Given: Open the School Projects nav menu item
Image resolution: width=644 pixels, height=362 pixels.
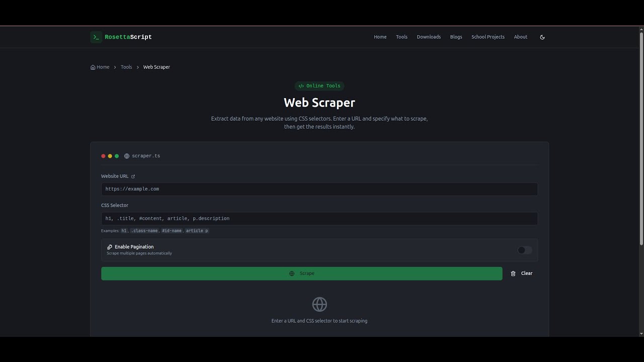Looking at the screenshot, I should [488, 37].
